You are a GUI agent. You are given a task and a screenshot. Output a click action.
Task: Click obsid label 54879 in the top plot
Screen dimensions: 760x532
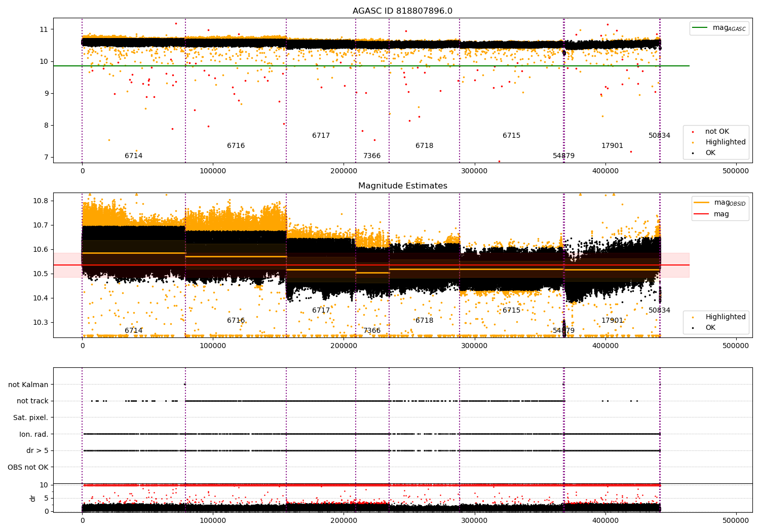[x=564, y=156]
